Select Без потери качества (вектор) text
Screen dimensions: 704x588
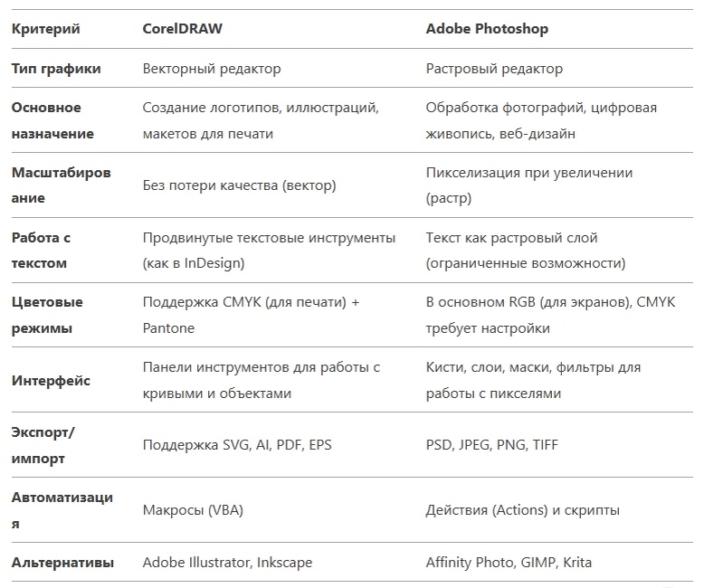pyautogui.click(x=239, y=185)
